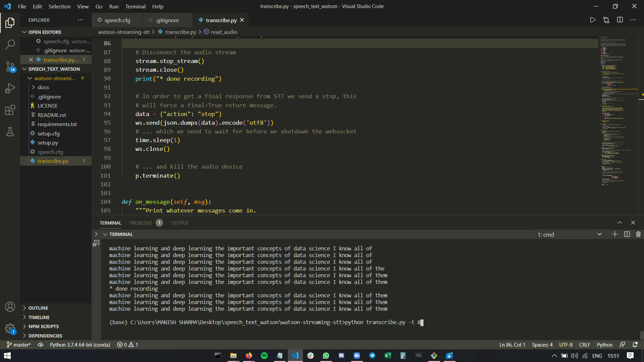Open requirements.txt in the explorer
The image size is (644, 362).
pos(57,124)
